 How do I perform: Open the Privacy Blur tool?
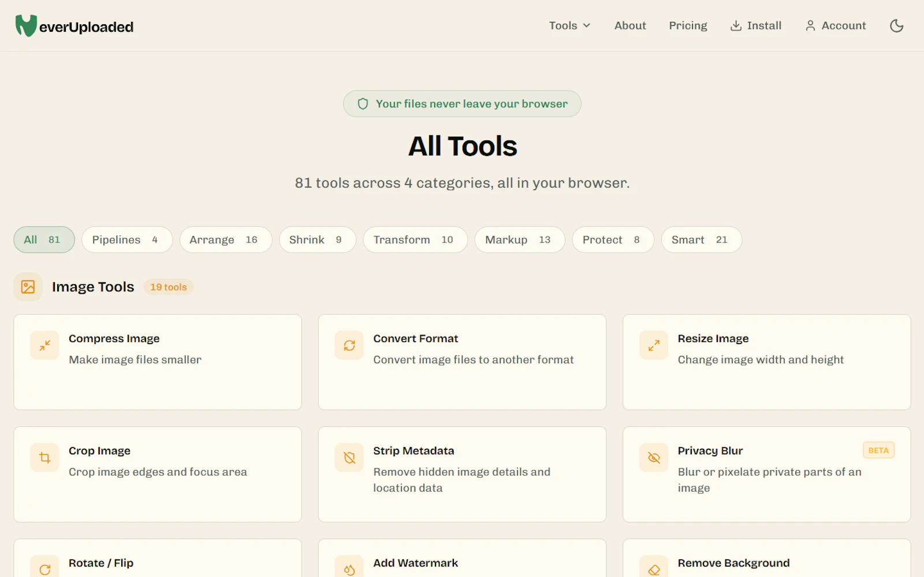pyautogui.click(x=766, y=474)
